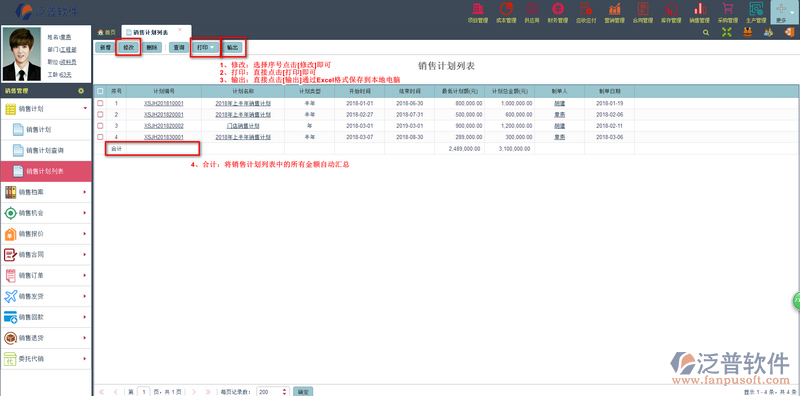
Task: Check the checkbox for row 1
Action: 100,103
